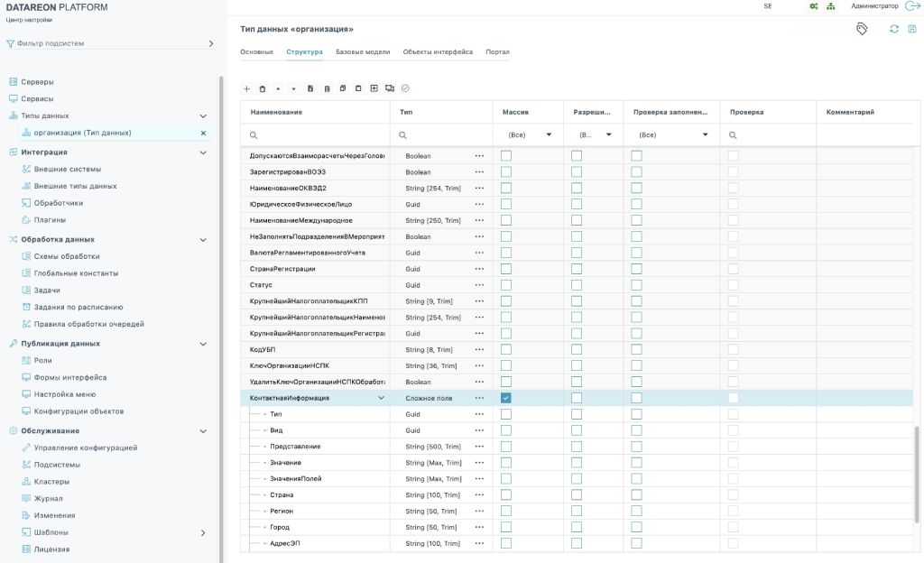924x563 pixels.
Task: Go to Глобальные константы in sidebar
Action: 76,273
